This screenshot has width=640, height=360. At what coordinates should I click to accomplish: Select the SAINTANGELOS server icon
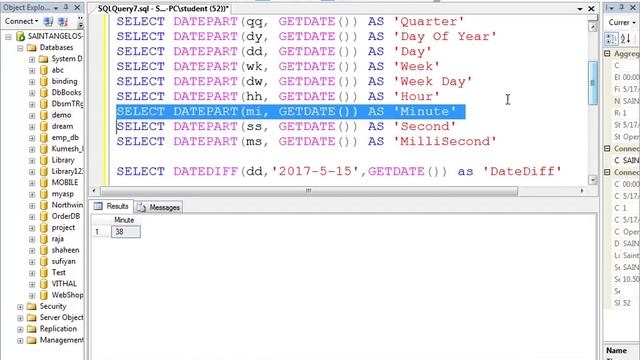[x=20, y=36]
